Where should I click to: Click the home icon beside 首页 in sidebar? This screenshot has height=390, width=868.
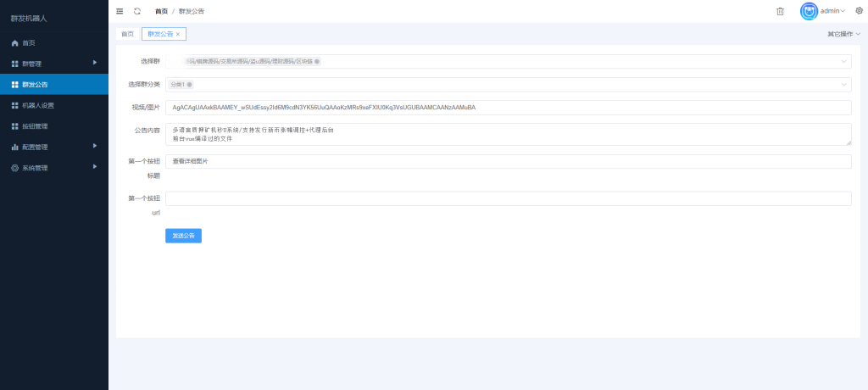pyautogui.click(x=15, y=42)
